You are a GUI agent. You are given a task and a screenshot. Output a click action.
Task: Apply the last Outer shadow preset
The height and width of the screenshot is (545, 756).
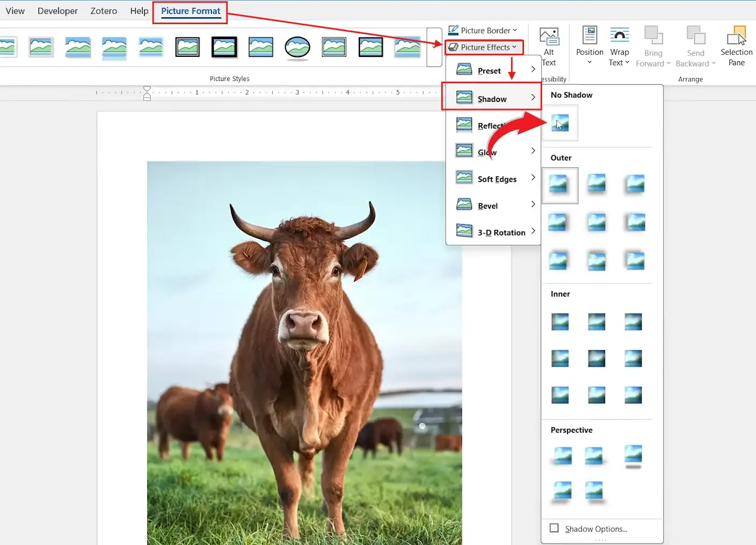[634, 260]
